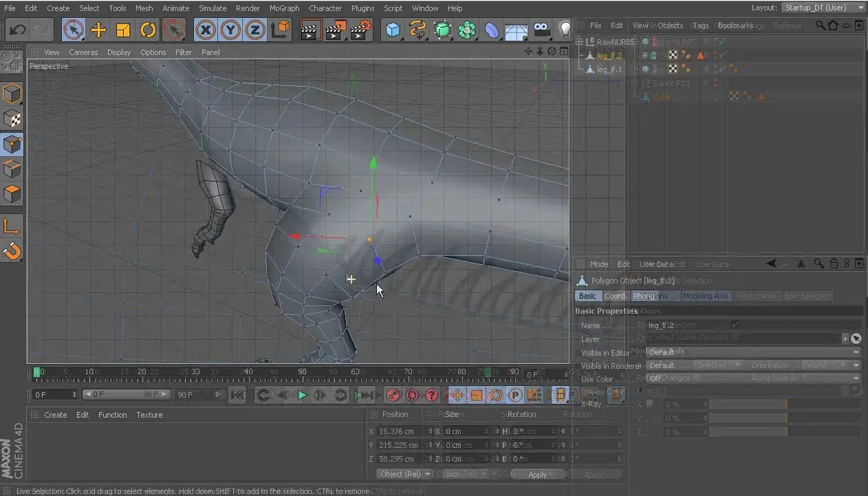868x496 pixels.
Task: Open the Edit Render Settings icon
Action: (x=360, y=30)
